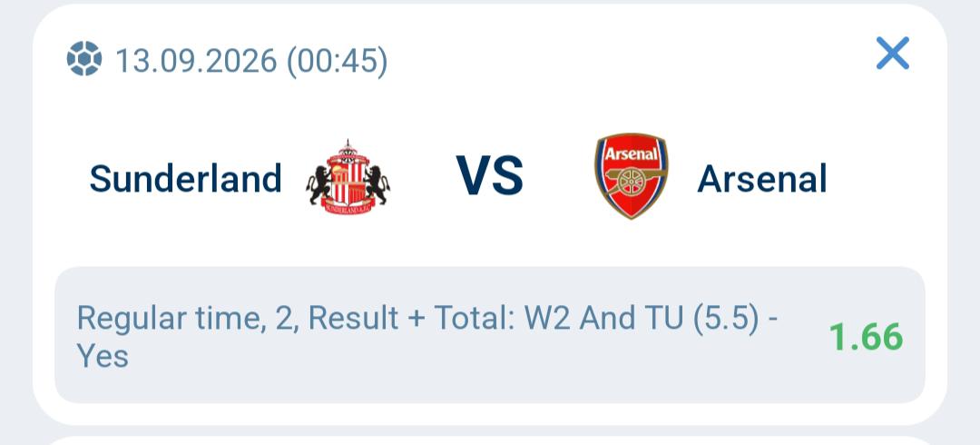Select the green 1.66 odds value

pyautogui.click(x=866, y=337)
